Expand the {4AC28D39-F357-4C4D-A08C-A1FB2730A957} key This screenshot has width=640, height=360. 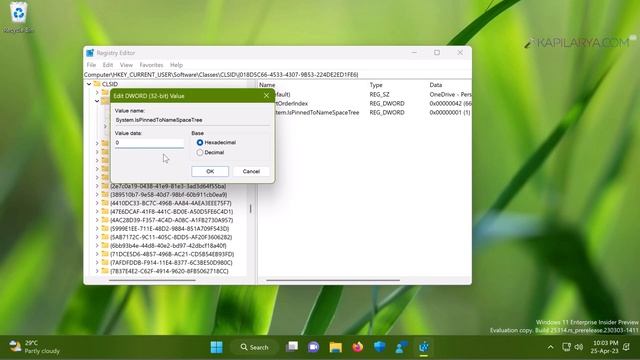tap(97, 220)
